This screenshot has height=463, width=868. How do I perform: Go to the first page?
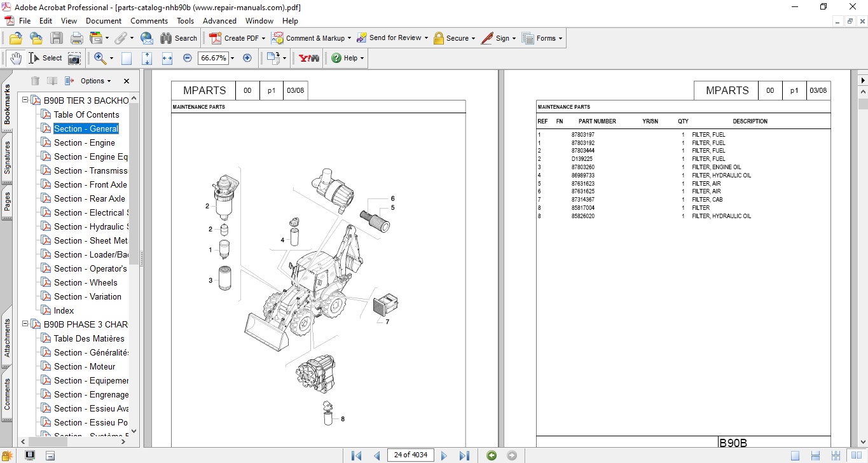point(356,455)
